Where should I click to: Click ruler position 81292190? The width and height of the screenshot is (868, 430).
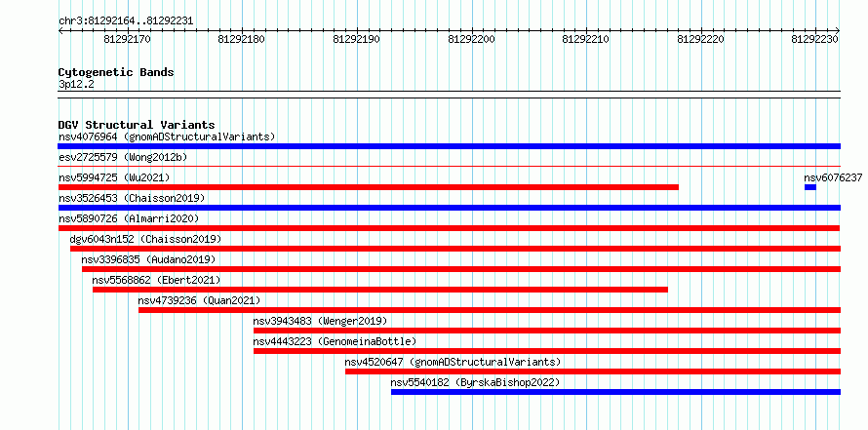point(356,39)
